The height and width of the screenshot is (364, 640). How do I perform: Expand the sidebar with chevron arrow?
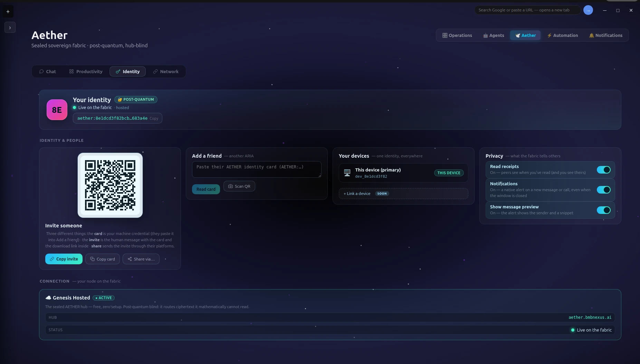(x=10, y=28)
